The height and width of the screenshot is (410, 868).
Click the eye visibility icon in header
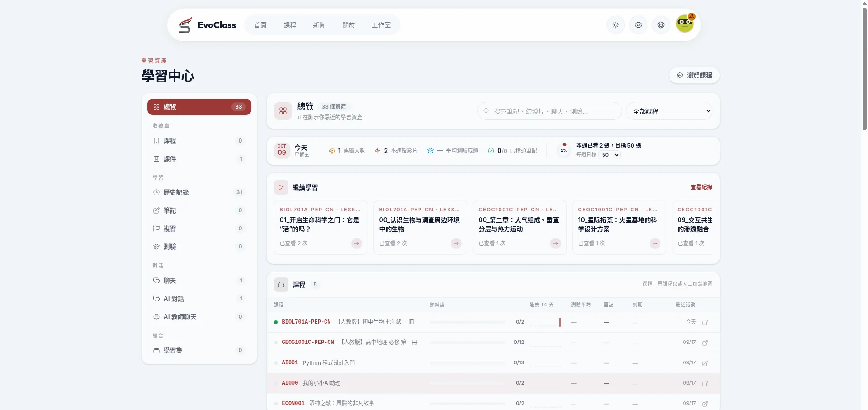[638, 25]
